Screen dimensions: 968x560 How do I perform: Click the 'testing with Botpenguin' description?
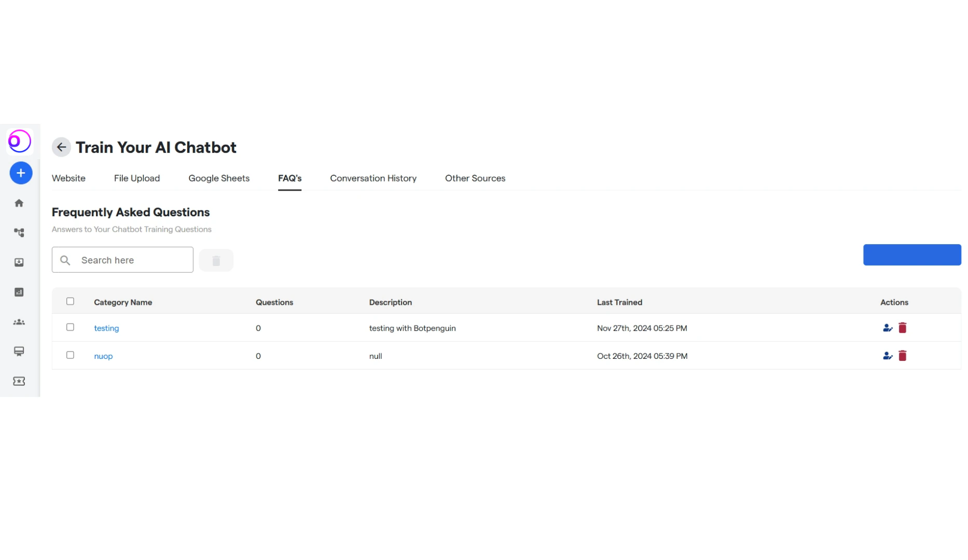(412, 328)
